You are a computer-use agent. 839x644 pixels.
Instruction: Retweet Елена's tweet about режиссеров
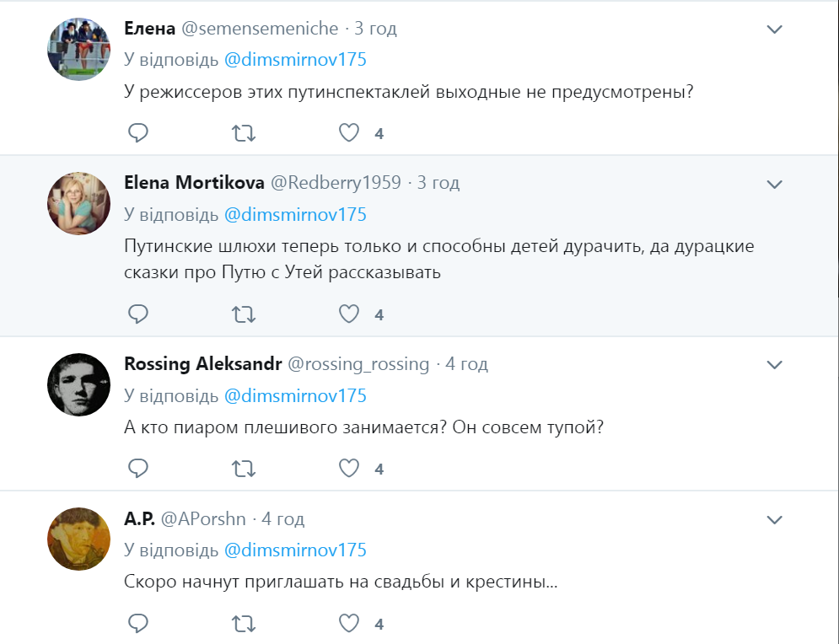click(x=243, y=132)
